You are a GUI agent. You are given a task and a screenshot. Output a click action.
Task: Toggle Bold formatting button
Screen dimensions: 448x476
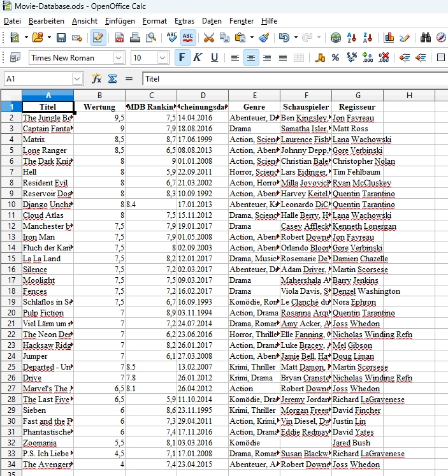(182, 57)
